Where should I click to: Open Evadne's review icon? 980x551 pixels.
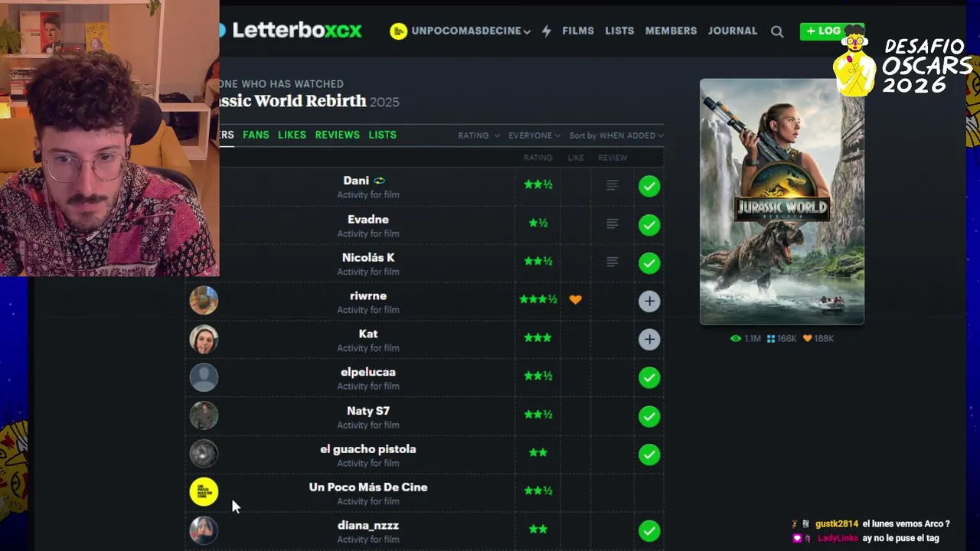pos(612,223)
